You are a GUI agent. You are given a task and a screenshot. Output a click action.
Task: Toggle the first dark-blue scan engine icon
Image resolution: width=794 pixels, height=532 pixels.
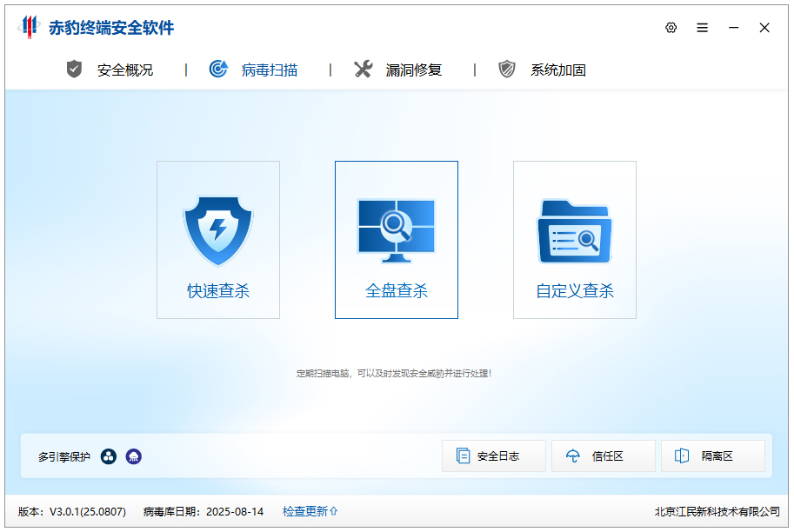[x=109, y=456]
